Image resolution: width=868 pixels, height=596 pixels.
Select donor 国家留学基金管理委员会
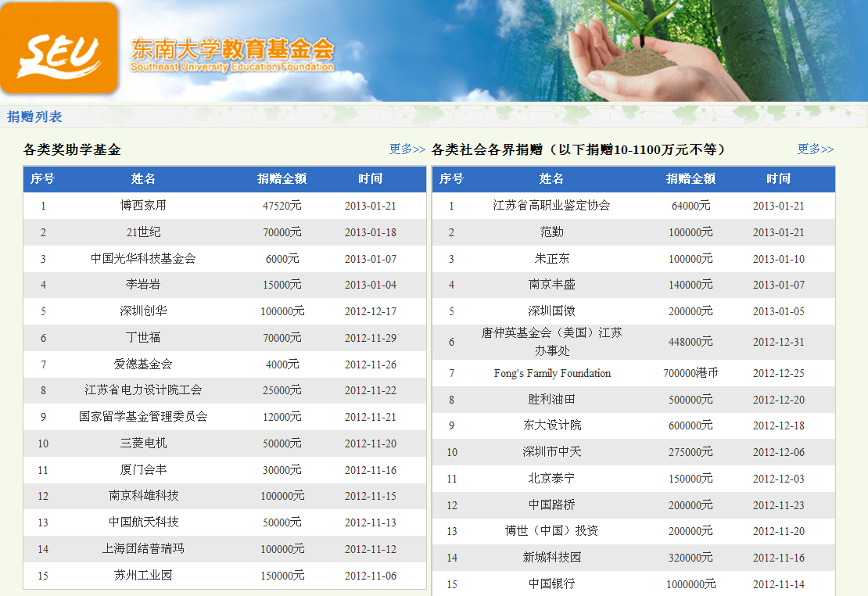[x=143, y=417]
